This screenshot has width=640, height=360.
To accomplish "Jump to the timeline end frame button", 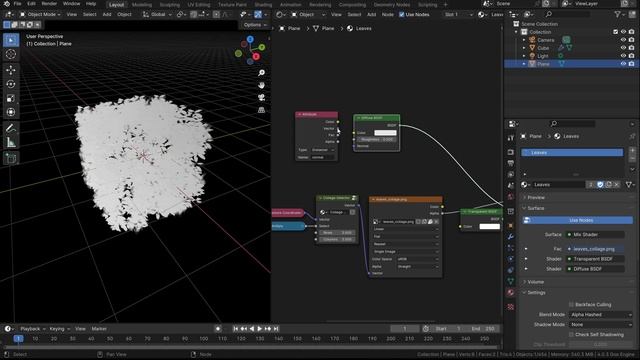I will pyautogui.click(x=276, y=329).
